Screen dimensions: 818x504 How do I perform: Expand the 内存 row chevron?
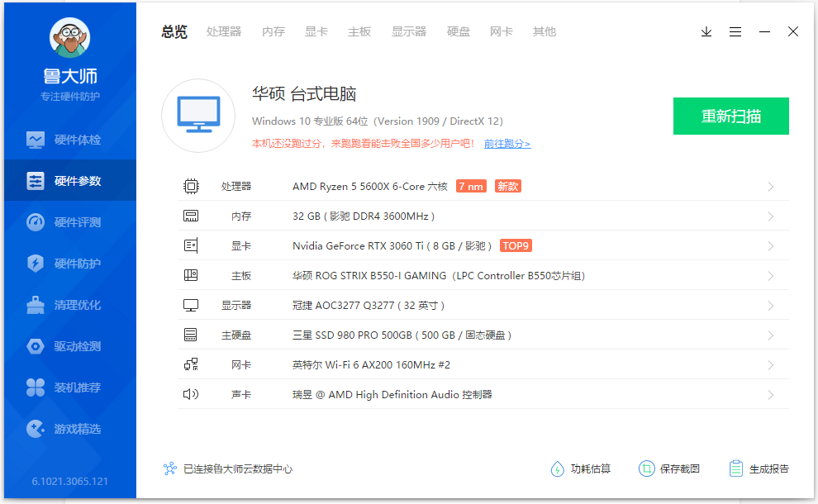coord(771,216)
